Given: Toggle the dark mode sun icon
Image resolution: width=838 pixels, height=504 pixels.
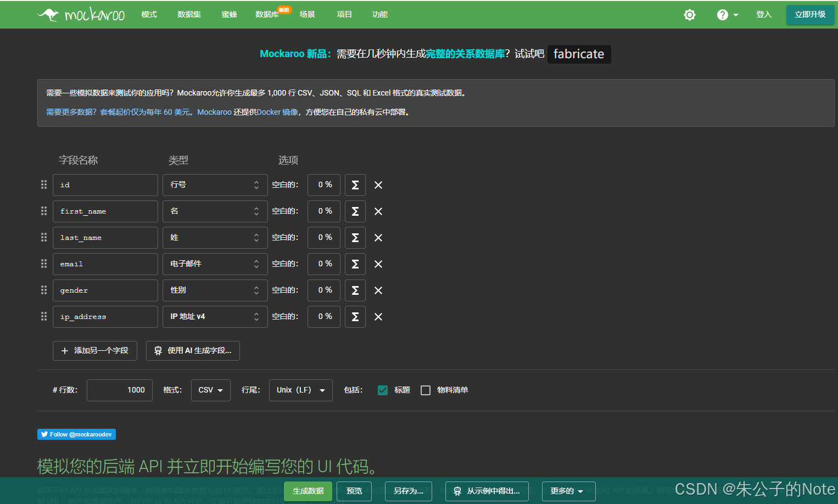Looking at the screenshot, I should 690,15.
